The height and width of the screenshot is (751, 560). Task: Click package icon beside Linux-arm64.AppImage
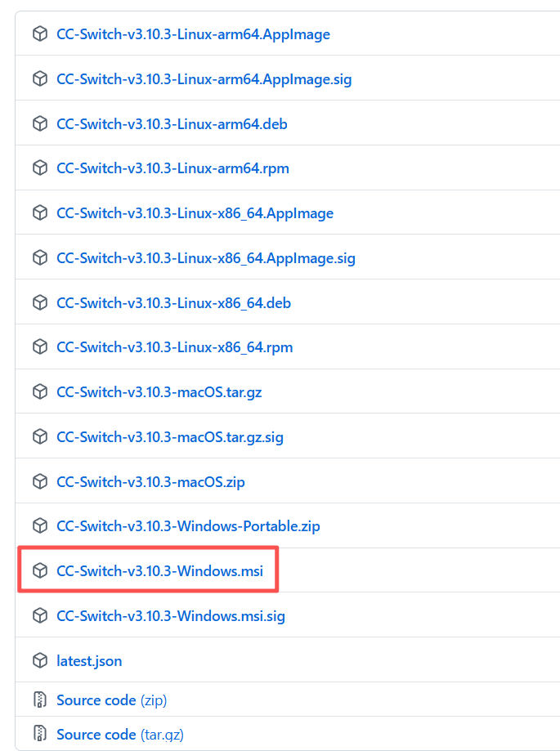point(40,34)
